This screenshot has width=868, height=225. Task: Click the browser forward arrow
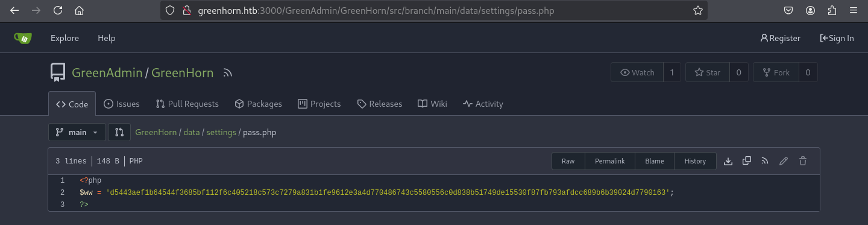pos(36,10)
